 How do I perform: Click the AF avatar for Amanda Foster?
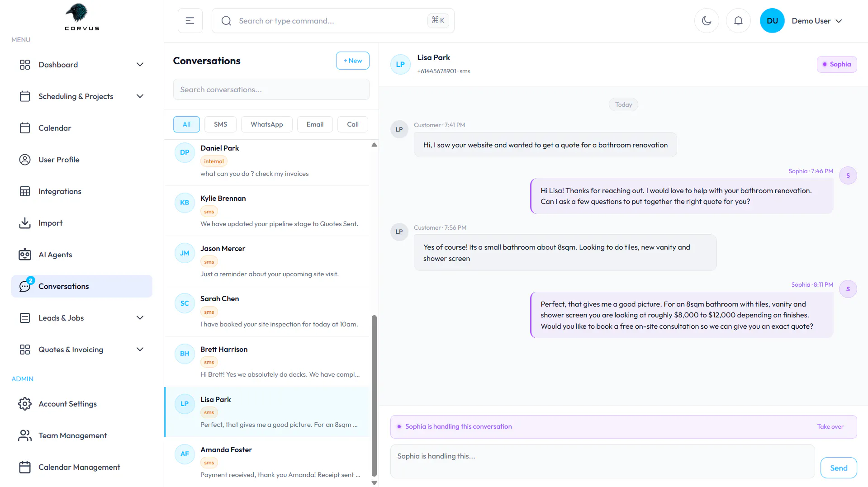185,454
